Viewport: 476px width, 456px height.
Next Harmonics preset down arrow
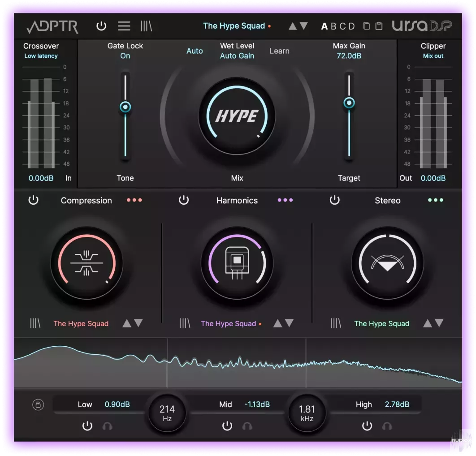[x=289, y=323]
